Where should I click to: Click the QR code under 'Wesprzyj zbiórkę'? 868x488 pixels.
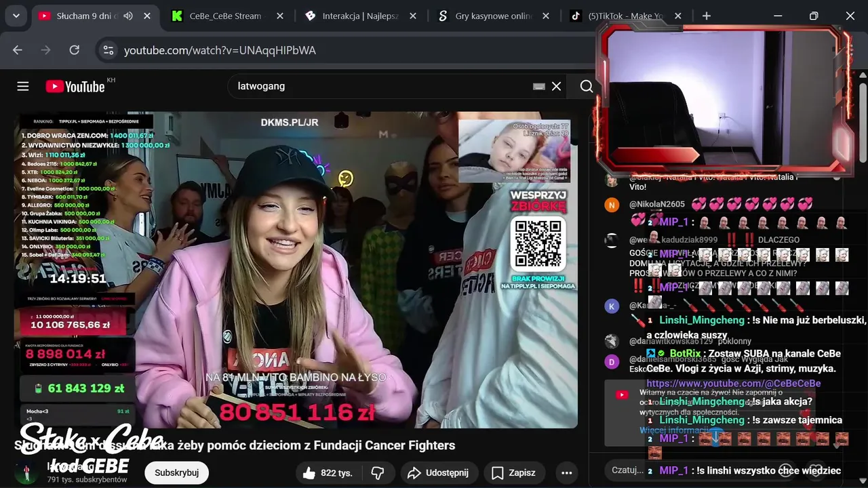[538, 243]
